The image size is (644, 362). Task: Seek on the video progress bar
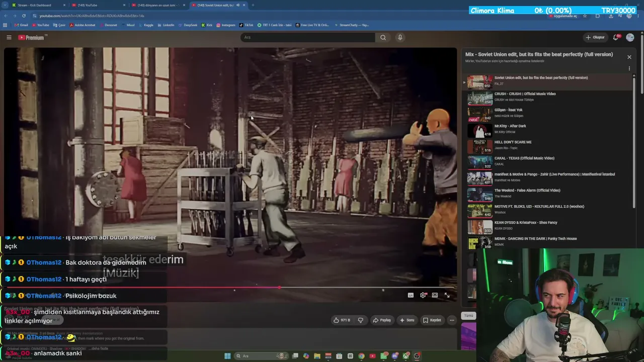click(x=231, y=288)
